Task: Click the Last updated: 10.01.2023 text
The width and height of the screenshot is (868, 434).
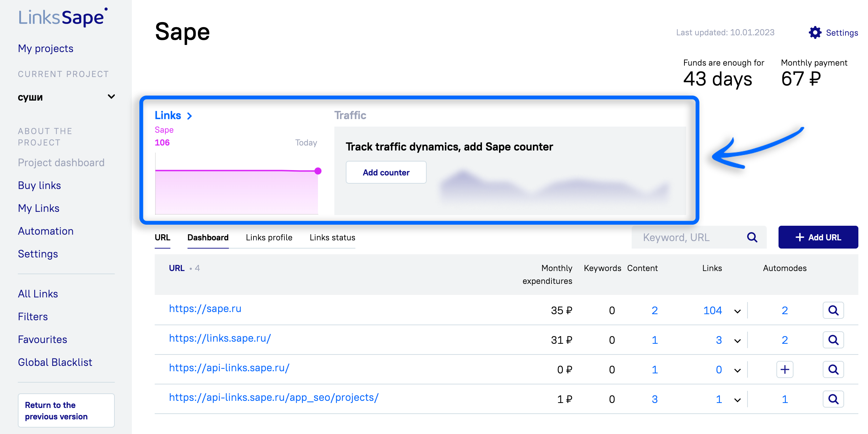Action: (725, 32)
